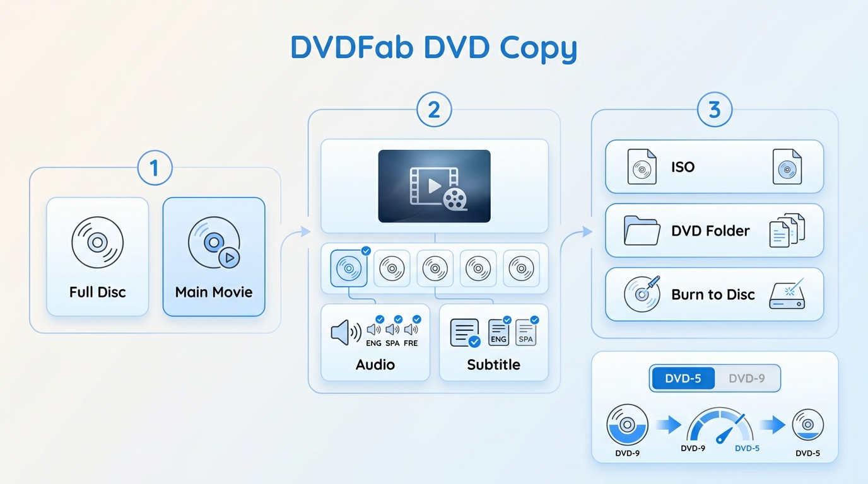
Task: Switch output size to DVD-5 segment
Action: coord(683,379)
